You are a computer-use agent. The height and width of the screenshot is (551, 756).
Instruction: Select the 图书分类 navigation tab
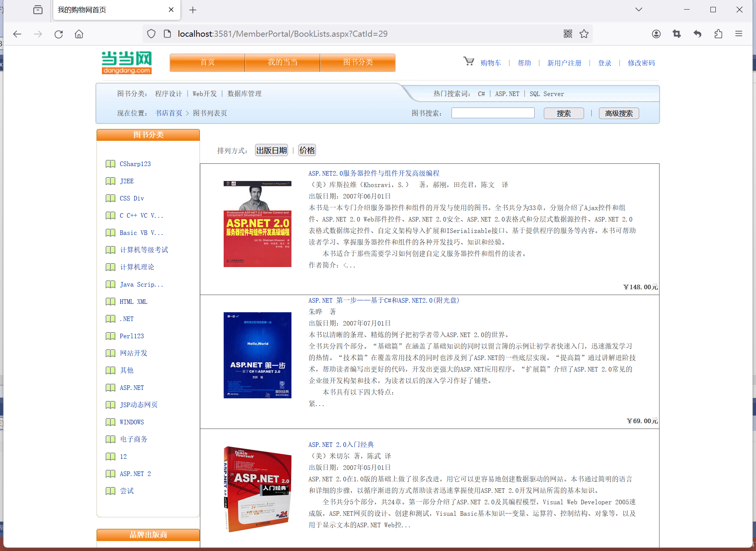[358, 62]
